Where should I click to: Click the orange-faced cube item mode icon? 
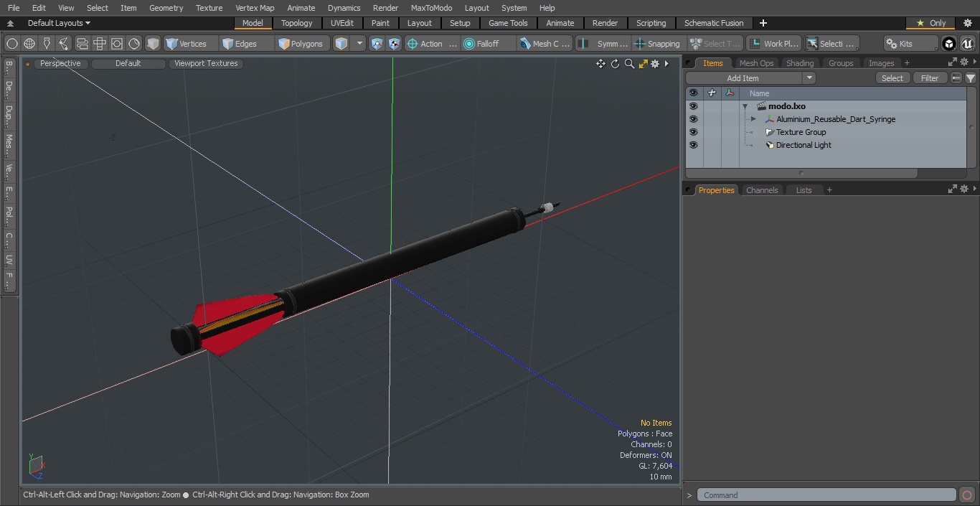pyautogui.click(x=341, y=44)
